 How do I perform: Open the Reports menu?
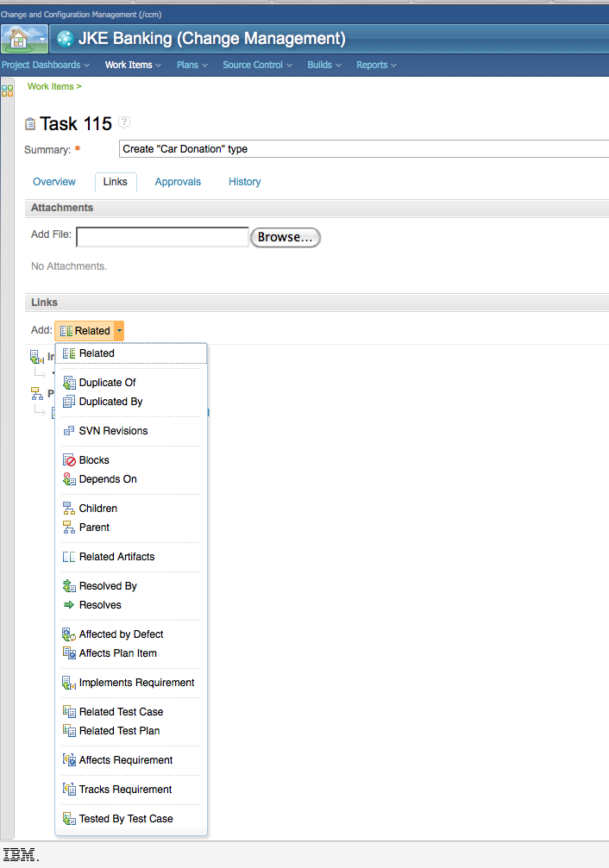pyautogui.click(x=376, y=65)
